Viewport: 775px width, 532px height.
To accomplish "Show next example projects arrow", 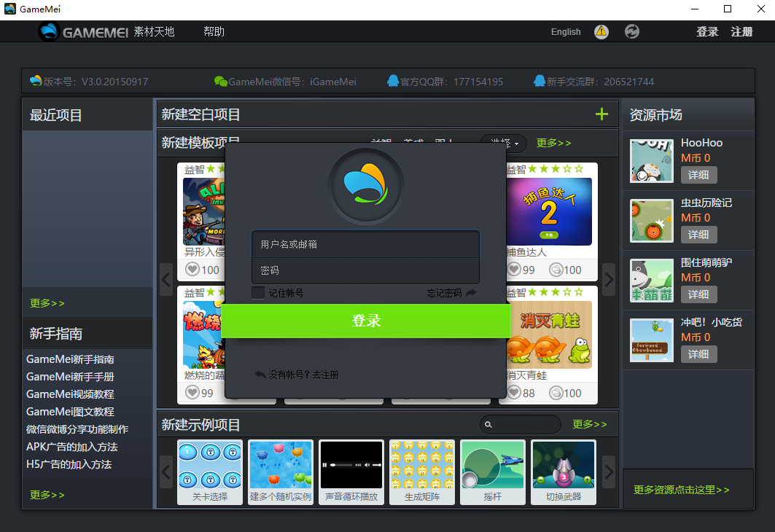I will [609, 472].
